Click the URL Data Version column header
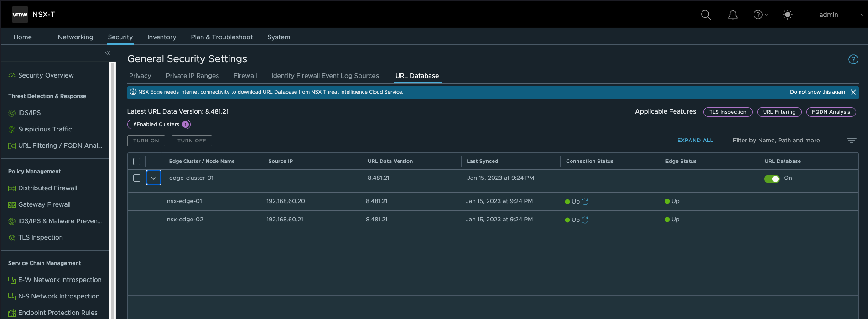The width and height of the screenshot is (868, 319). pyautogui.click(x=390, y=161)
